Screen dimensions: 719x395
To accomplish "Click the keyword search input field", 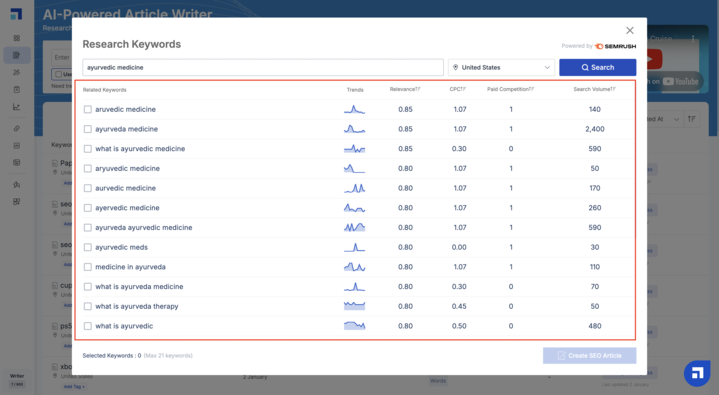I will click(x=263, y=67).
